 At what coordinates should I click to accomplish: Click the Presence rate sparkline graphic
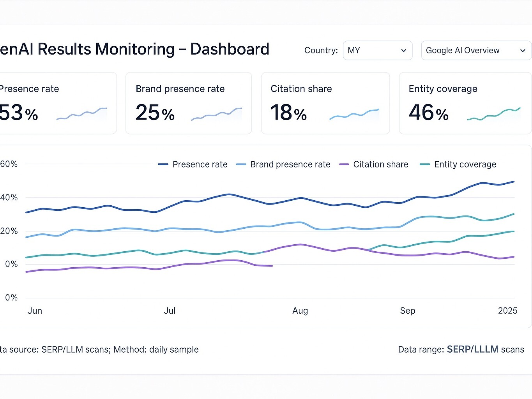click(x=82, y=113)
